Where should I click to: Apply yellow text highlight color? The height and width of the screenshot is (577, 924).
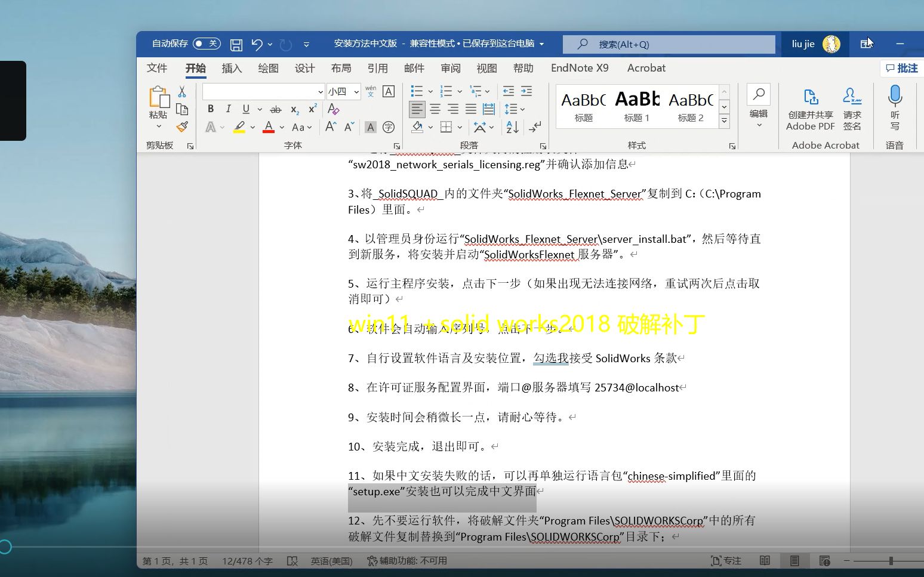pyautogui.click(x=239, y=127)
